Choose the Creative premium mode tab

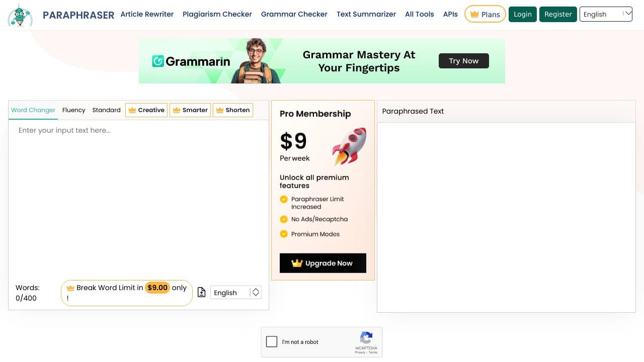[146, 110]
